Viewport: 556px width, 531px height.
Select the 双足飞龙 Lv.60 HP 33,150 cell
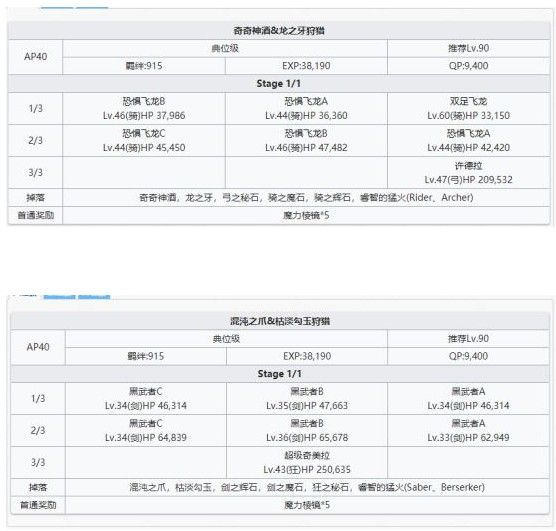[x=468, y=109]
